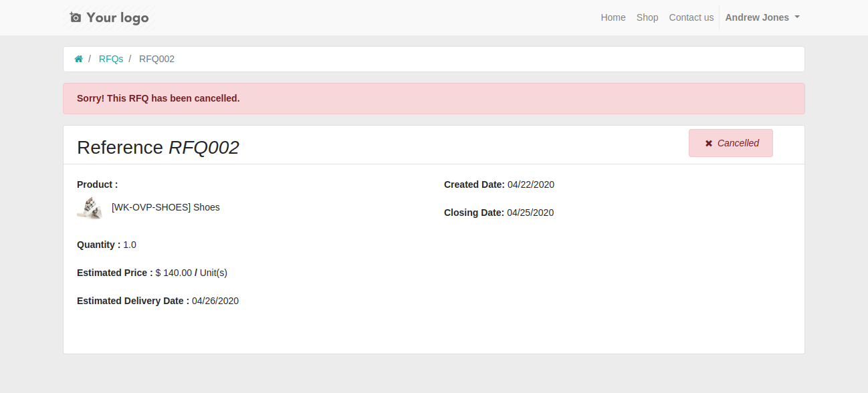Click the "RFQ has been cancelled" alert message
868x393 pixels.
(158, 98)
